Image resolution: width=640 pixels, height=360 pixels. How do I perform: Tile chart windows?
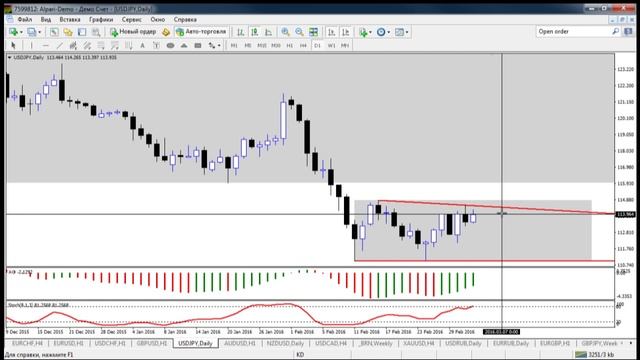click(x=313, y=32)
